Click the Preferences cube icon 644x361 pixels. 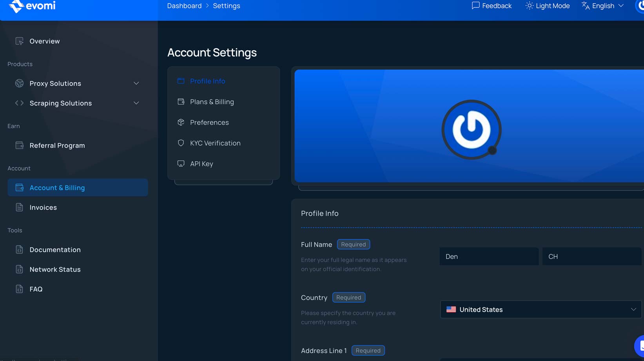[x=181, y=122]
